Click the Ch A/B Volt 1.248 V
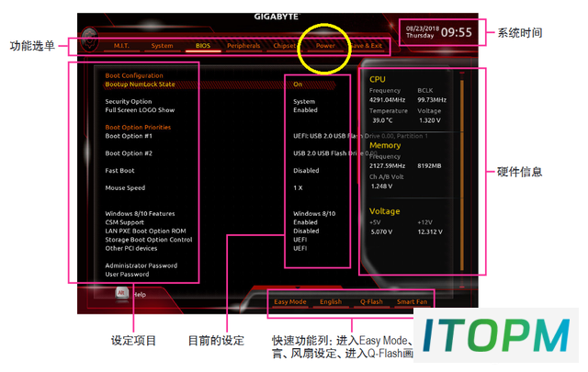 [382, 186]
